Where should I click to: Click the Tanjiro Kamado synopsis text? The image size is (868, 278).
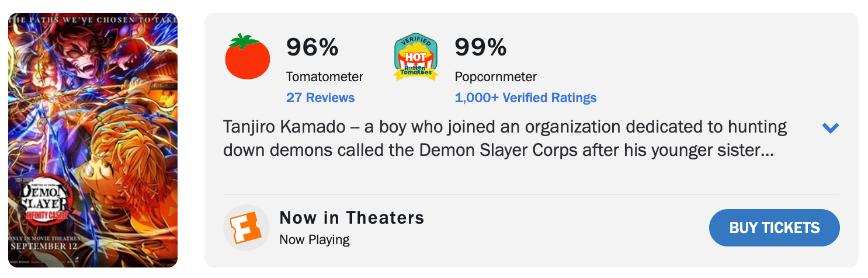coord(505,138)
